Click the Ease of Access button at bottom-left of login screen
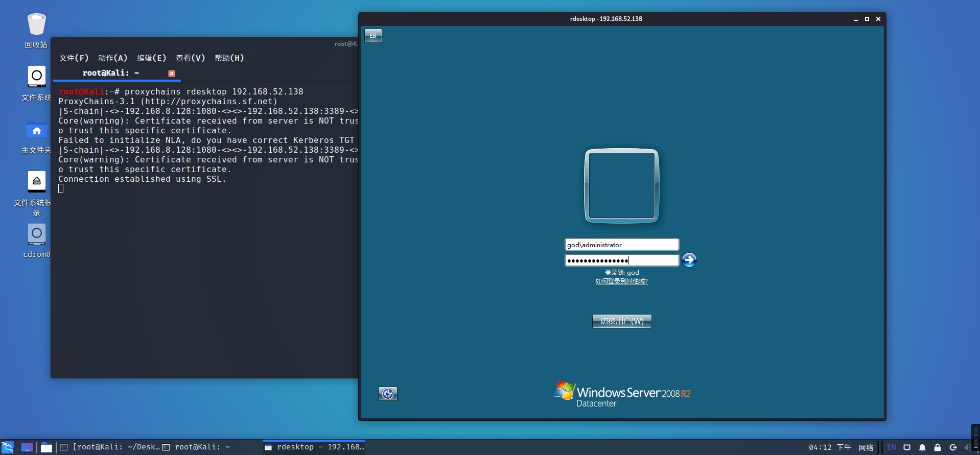The height and width of the screenshot is (455, 980). click(388, 393)
